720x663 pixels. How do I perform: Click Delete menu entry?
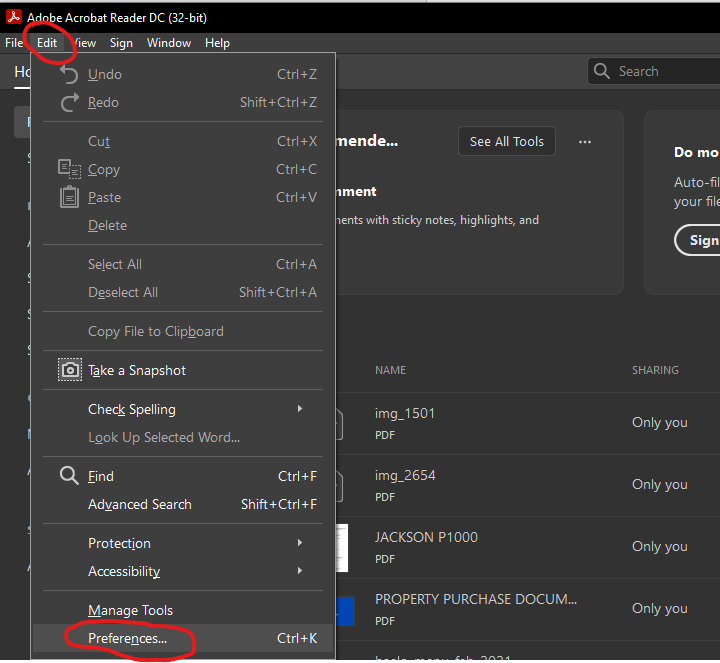(x=183, y=225)
